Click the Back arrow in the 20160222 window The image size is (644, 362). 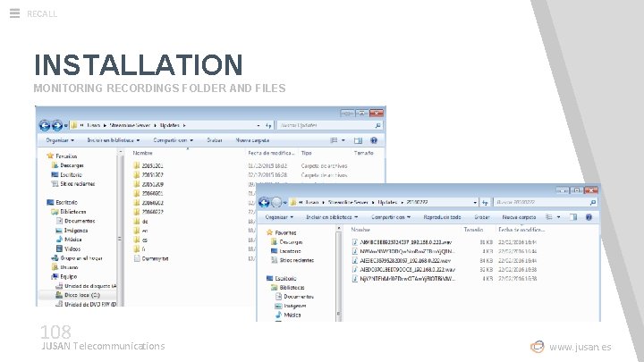click(x=264, y=202)
